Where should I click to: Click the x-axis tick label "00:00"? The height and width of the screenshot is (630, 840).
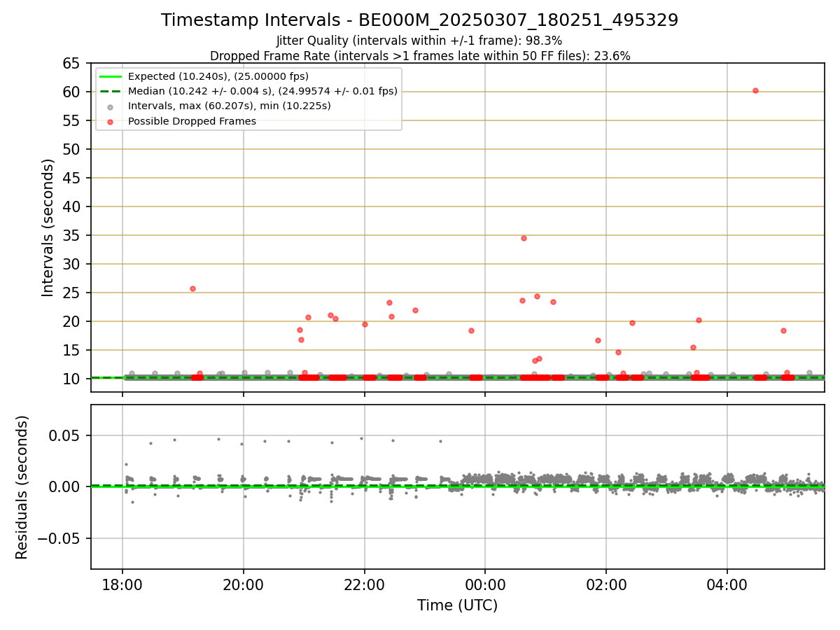pyautogui.click(x=485, y=584)
